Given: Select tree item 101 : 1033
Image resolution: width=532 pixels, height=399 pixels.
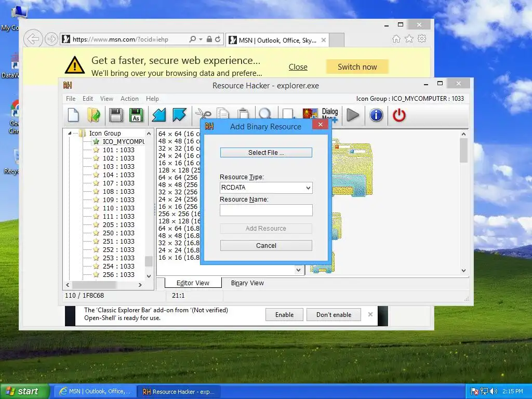Looking at the screenshot, I should [x=118, y=150].
